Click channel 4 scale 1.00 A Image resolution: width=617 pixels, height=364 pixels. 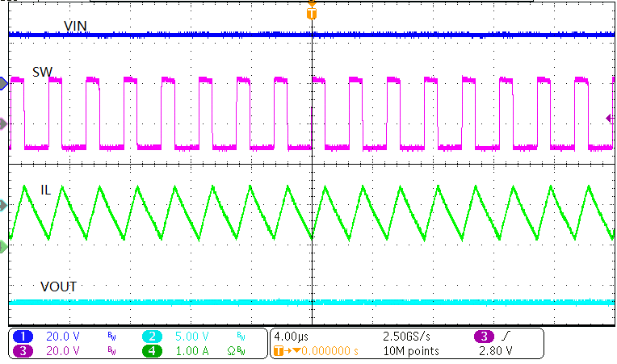(191, 350)
